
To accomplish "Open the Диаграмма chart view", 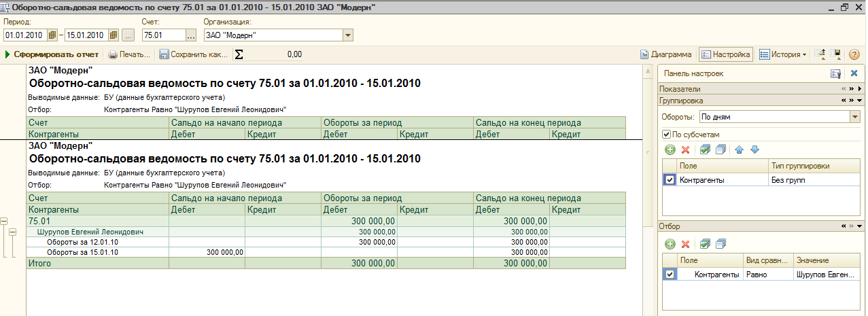I will pyautogui.click(x=666, y=54).
